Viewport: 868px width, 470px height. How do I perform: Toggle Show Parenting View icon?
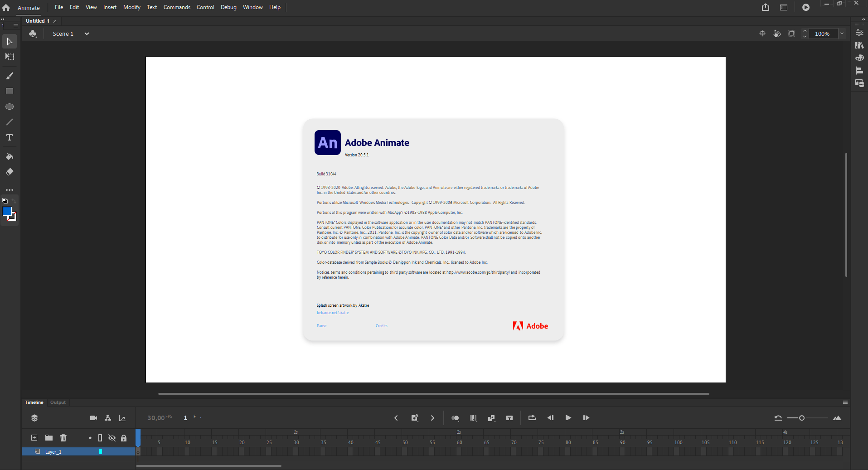(x=108, y=418)
